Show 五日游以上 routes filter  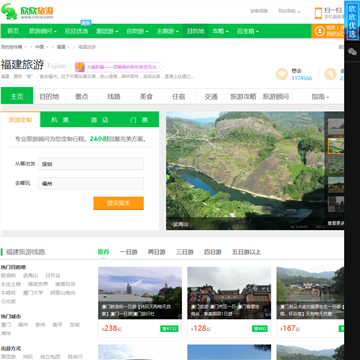246,252
